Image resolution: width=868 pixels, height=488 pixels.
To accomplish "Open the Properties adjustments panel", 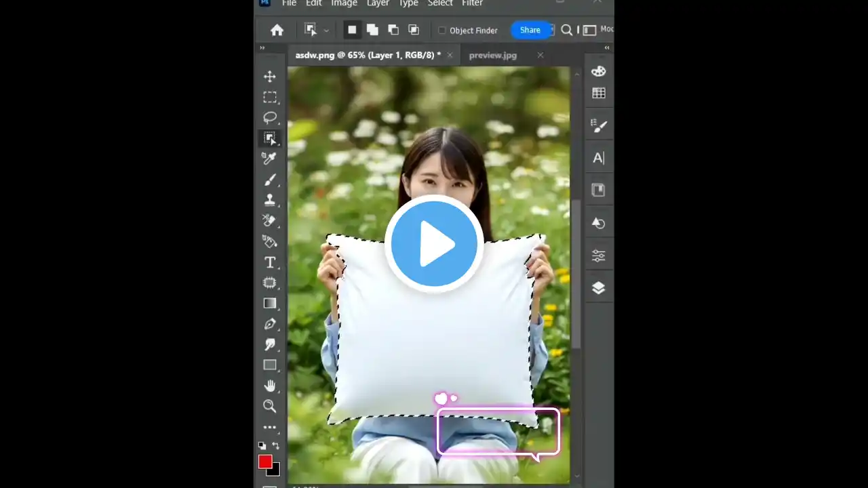I will click(x=599, y=255).
